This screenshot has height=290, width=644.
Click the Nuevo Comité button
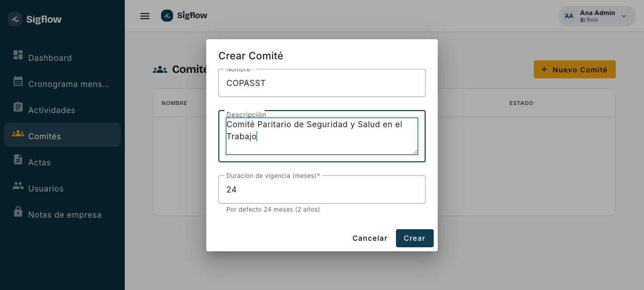point(575,69)
